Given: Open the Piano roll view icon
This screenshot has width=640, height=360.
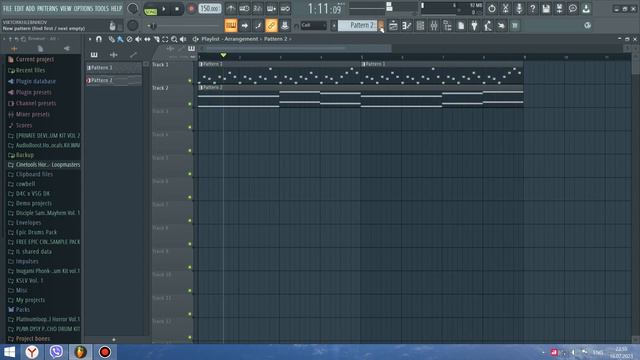Looking at the screenshot, I should point(407,26).
